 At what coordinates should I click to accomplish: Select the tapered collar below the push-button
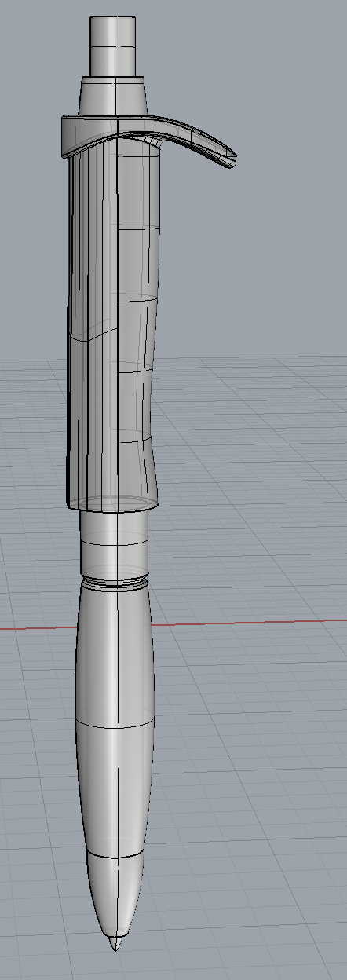pyautogui.click(x=115, y=96)
